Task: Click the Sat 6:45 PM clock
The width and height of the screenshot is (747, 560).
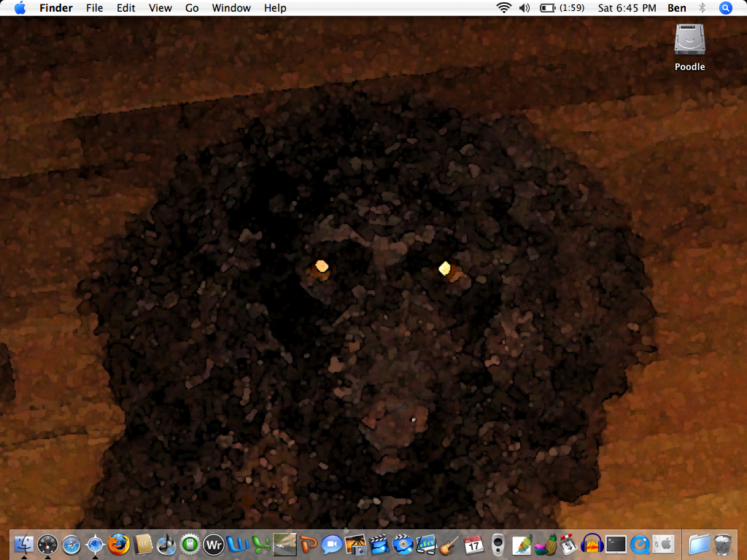Action: pyautogui.click(x=627, y=8)
